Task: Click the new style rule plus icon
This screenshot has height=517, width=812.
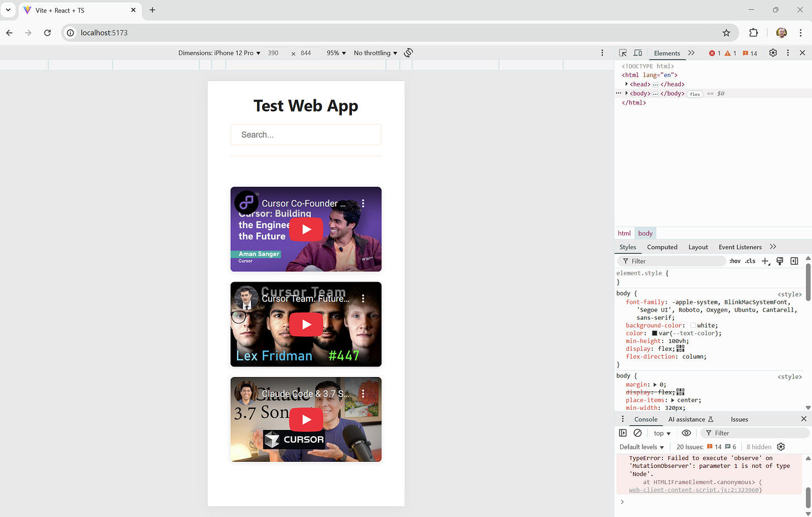Action: coord(765,261)
